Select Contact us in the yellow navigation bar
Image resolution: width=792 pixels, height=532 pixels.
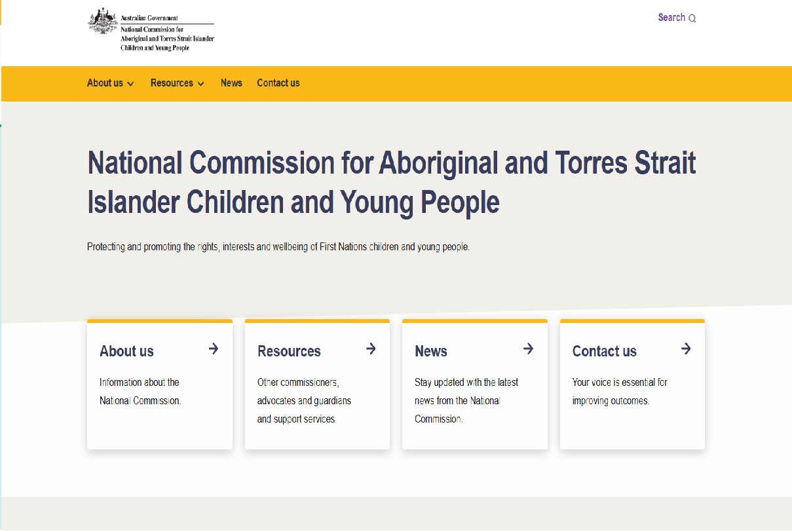pos(278,83)
